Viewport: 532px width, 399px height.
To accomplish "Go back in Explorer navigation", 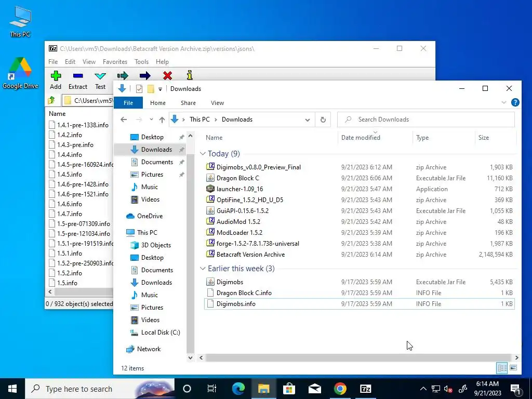I will [x=124, y=119].
